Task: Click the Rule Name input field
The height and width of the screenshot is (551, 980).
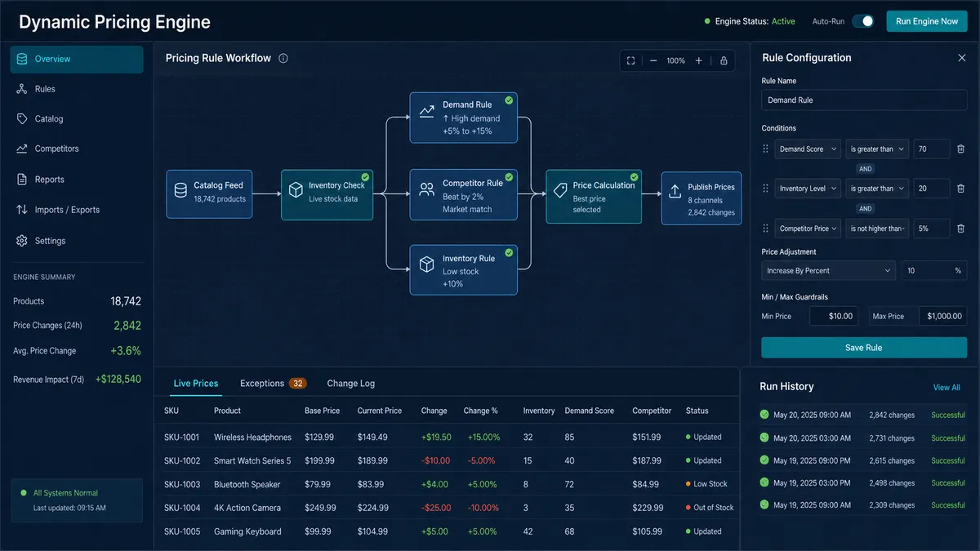Action: pos(864,100)
